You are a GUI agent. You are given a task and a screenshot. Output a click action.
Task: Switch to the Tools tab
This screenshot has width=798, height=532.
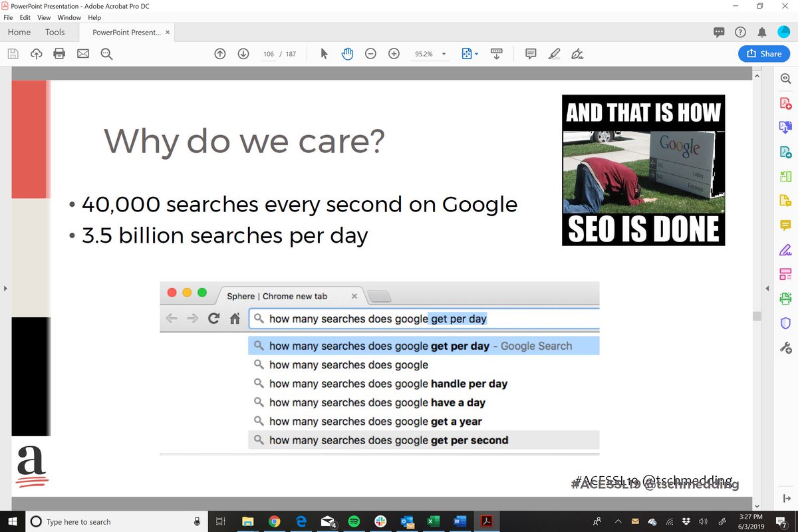point(55,32)
